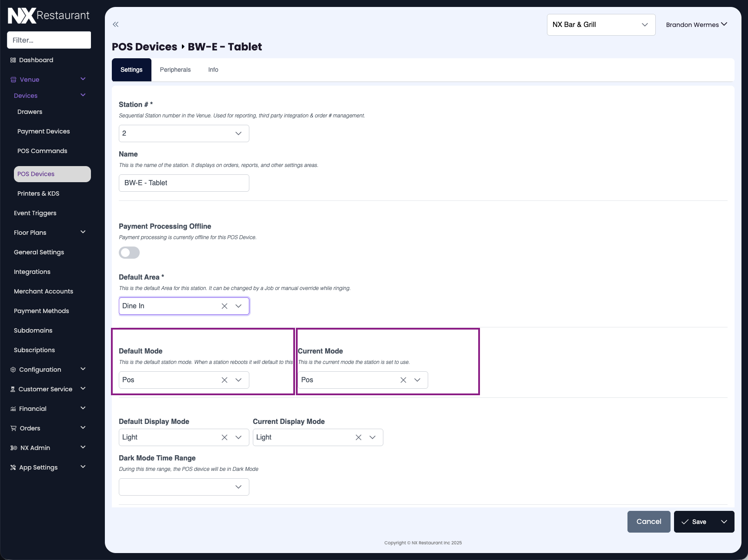Clear the Current Display Mode Light value
Image resolution: width=748 pixels, height=560 pixels.
pyautogui.click(x=359, y=437)
